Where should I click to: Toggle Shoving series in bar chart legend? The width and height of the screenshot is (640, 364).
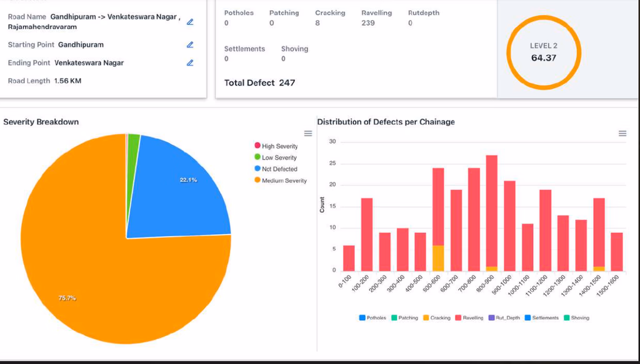(x=576, y=318)
